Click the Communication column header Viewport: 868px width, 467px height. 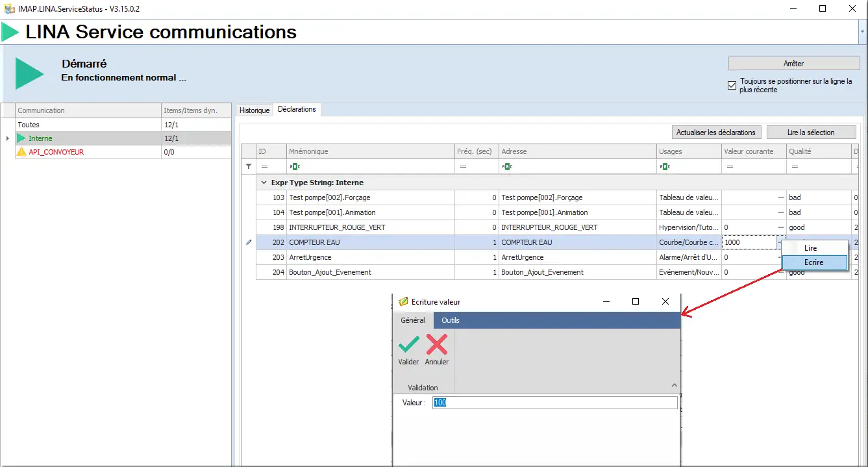pyautogui.click(x=88, y=110)
